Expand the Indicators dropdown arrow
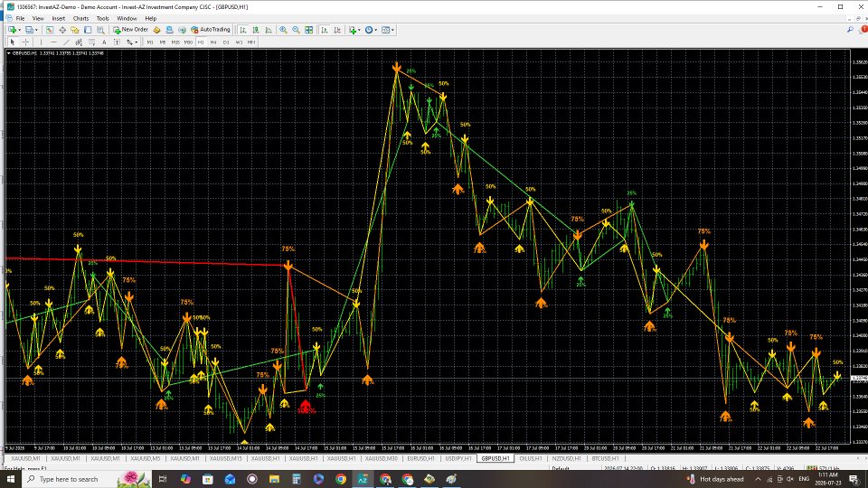Viewport: 868px width, 488px height. click(359, 30)
